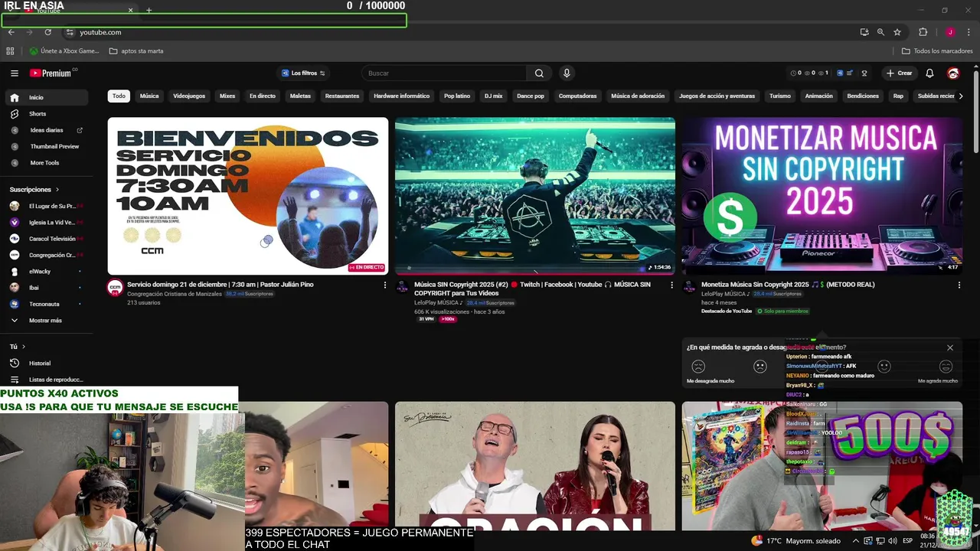Open the YouTube hamburger guide menu

point(15,73)
